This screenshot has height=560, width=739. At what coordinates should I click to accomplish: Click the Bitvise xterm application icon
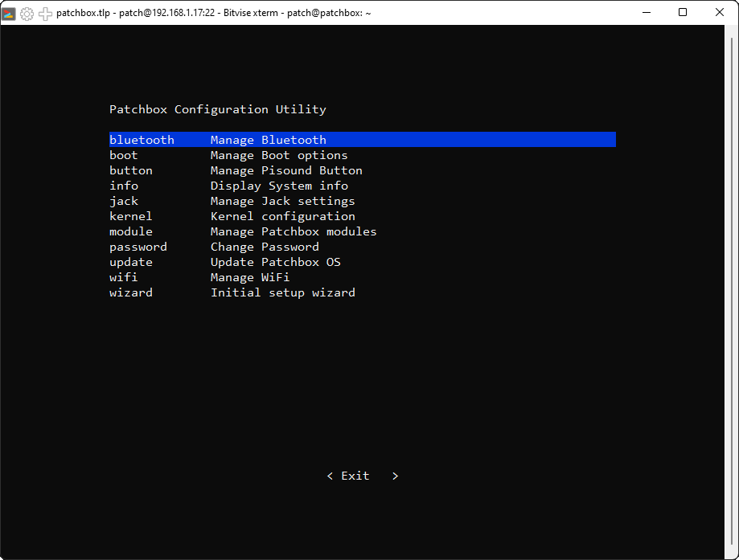click(9, 13)
